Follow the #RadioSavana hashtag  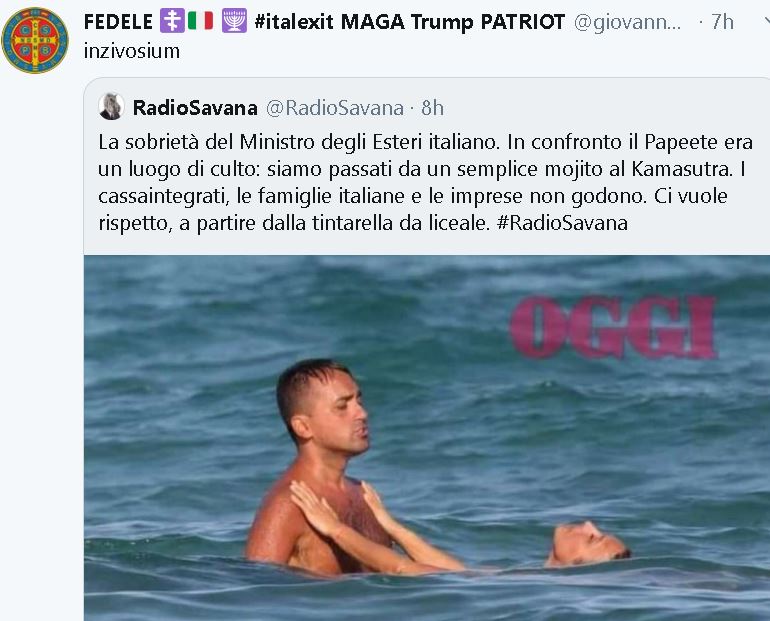562,223
